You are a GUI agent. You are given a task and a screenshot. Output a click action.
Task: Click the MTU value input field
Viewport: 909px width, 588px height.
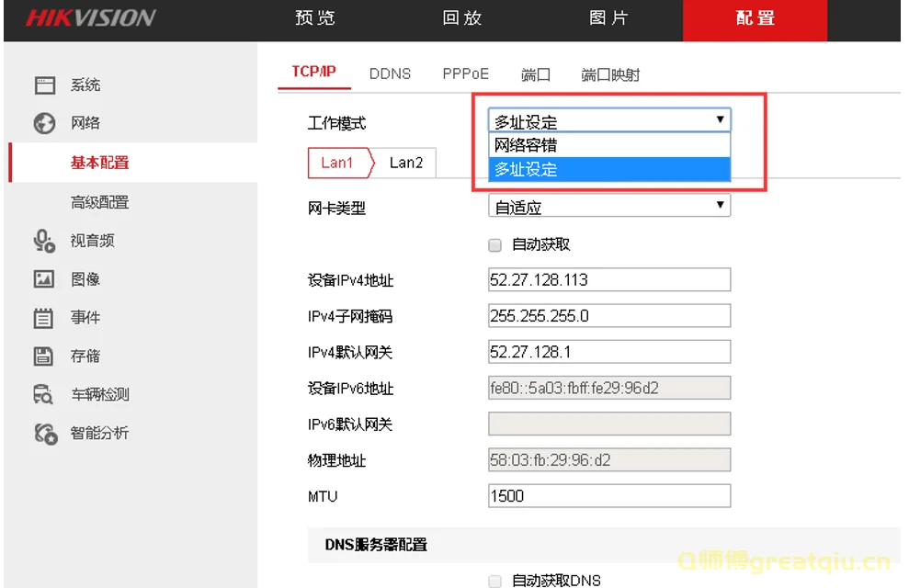click(x=608, y=495)
